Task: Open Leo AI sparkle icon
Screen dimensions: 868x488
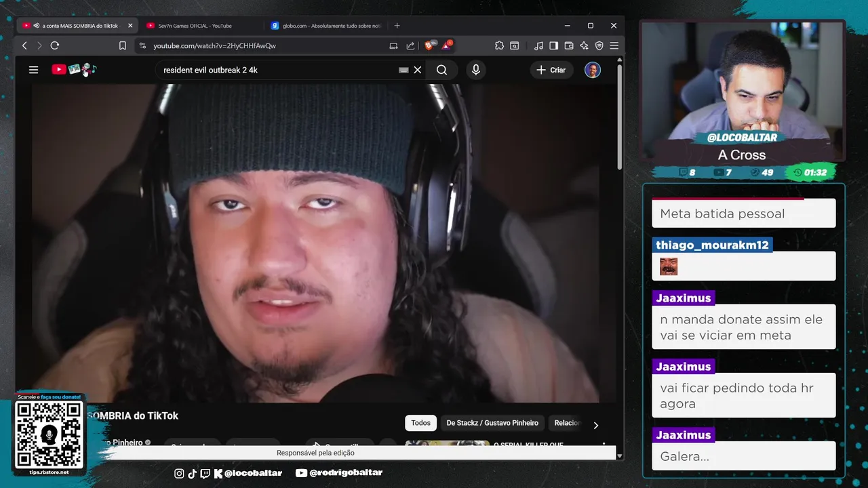Action: point(584,45)
